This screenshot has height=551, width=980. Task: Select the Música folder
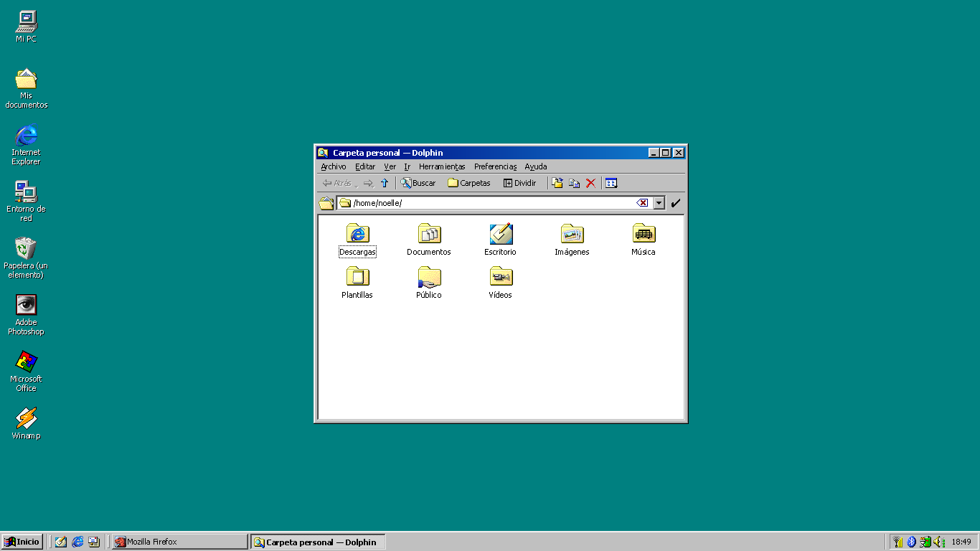[644, 240]
